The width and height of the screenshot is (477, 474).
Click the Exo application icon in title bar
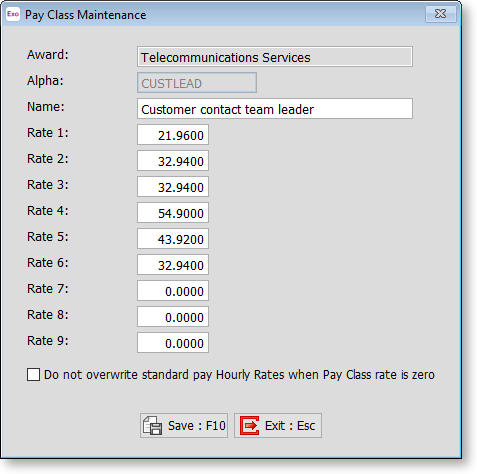click(13, 14)
